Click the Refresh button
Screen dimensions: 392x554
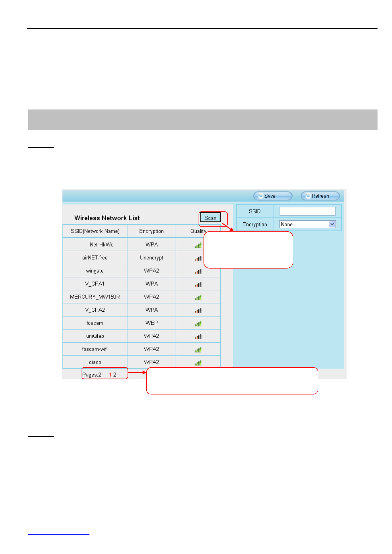coord(320,196)
